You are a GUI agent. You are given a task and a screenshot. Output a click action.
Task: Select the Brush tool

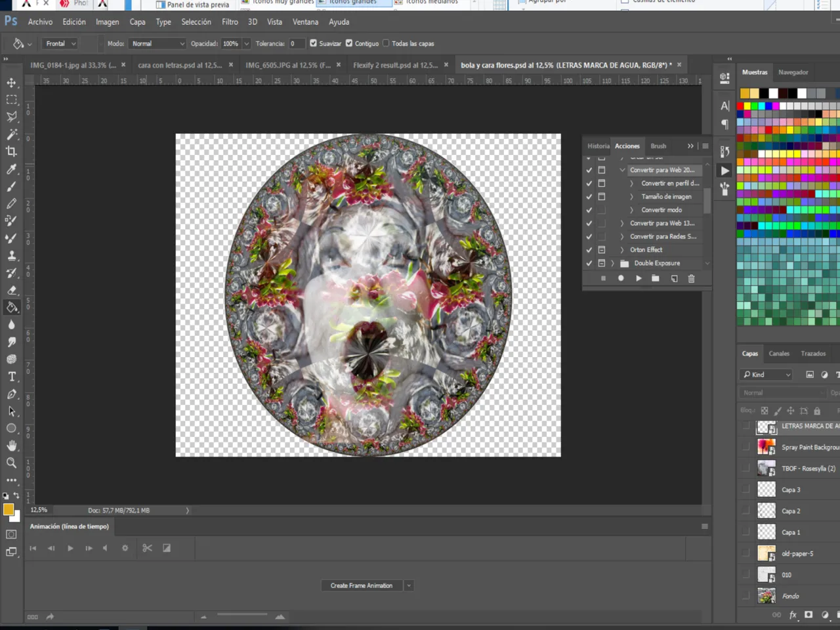[12, 186]
